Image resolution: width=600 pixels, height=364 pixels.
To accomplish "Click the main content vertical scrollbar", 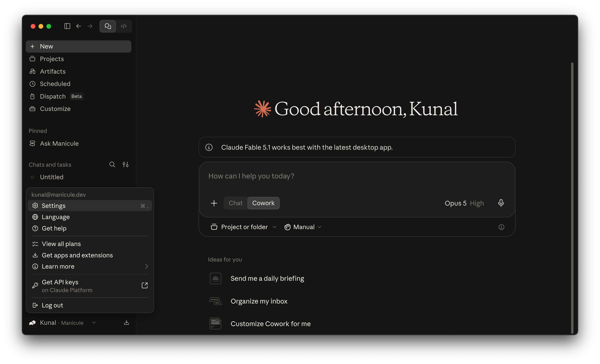I will [x=572, y=198].
